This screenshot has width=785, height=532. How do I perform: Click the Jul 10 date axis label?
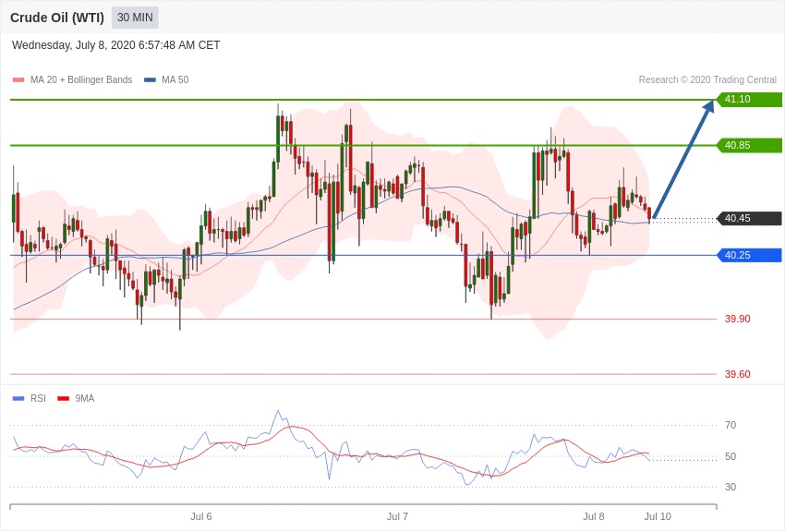coord(658,516)
